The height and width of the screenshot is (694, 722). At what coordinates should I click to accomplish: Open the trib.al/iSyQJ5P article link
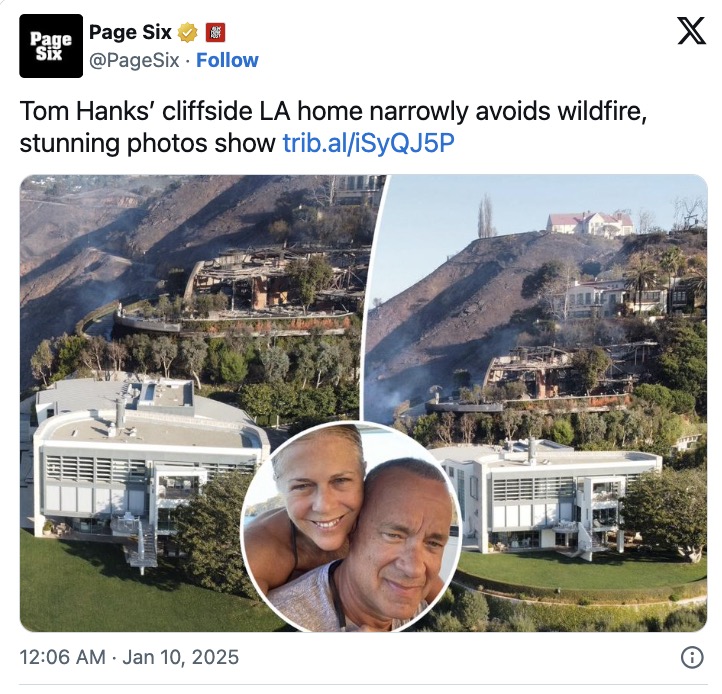368,142
